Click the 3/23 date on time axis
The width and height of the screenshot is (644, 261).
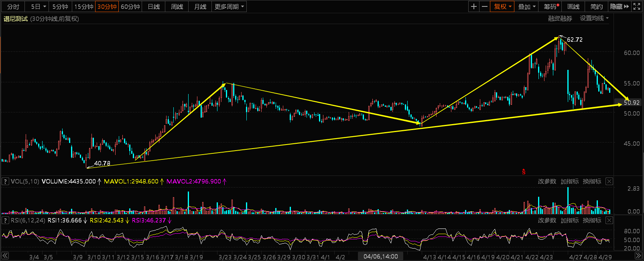(x=225, y=257)
